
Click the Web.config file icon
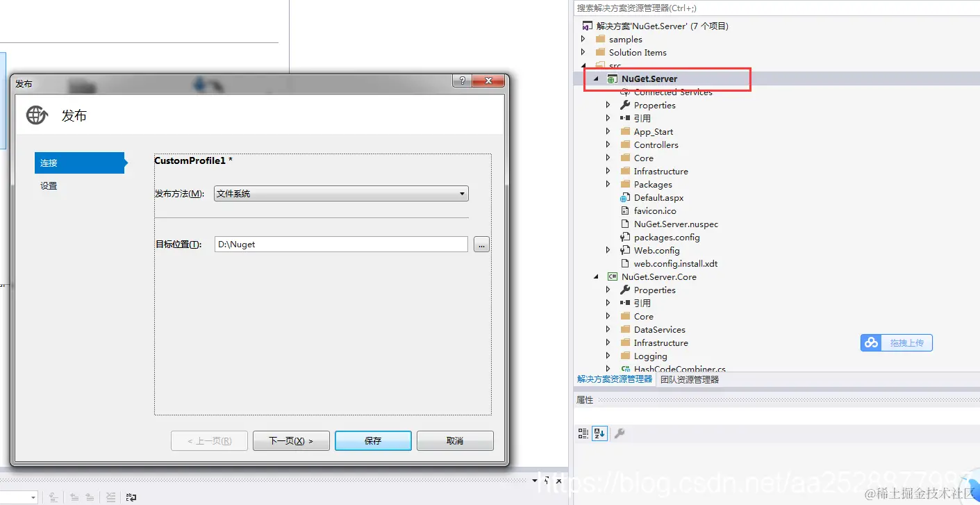(x=625, y=251)
